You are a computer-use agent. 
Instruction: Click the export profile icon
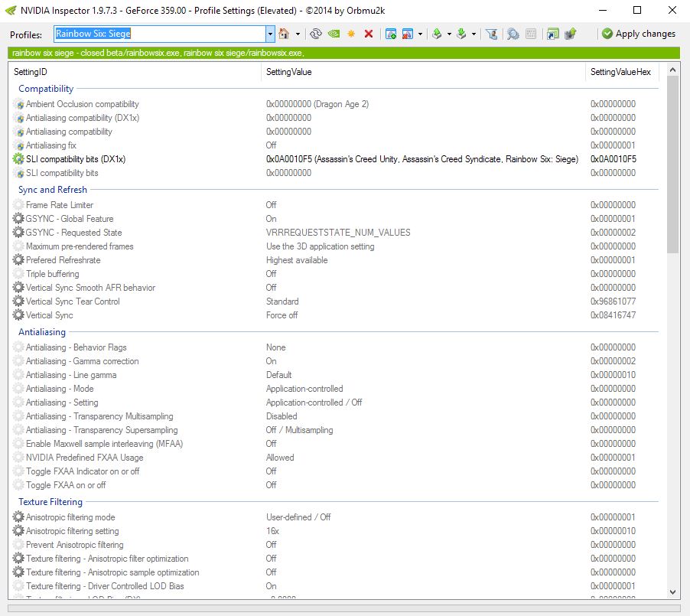[x=437, y=34]
